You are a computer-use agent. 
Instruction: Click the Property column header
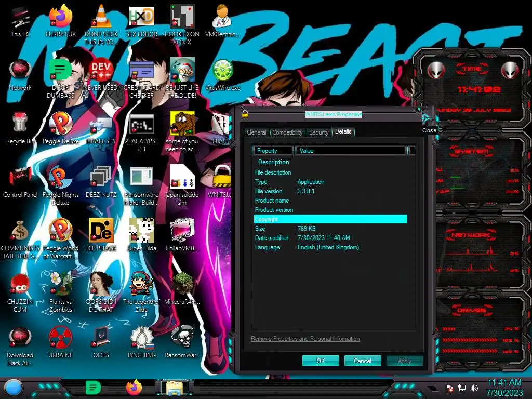point(273,151)
